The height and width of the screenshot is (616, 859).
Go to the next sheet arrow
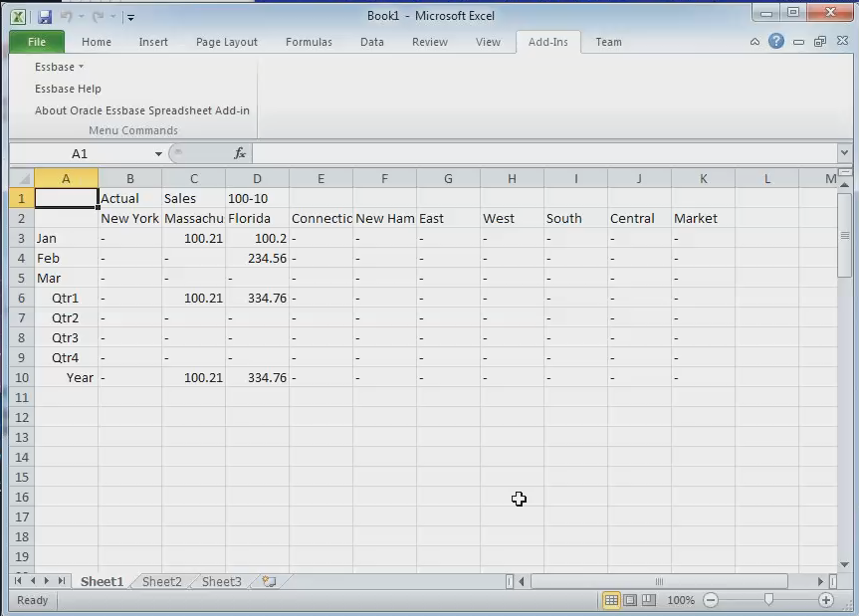[x=47, y=581]
